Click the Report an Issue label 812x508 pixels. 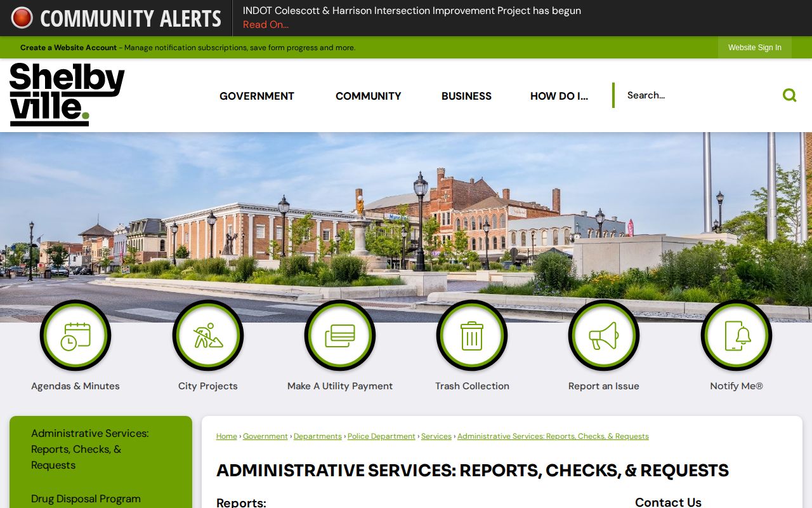coord(604,386)
